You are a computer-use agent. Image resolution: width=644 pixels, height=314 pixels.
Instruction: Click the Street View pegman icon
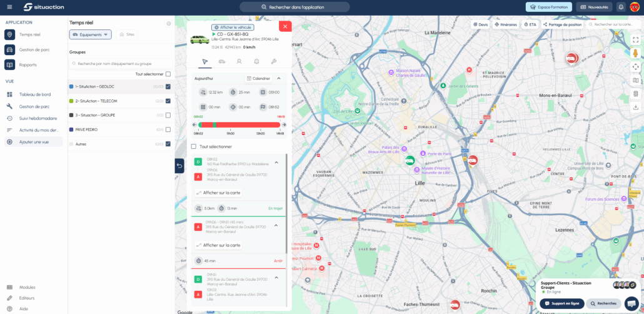[x=635, y=53]
